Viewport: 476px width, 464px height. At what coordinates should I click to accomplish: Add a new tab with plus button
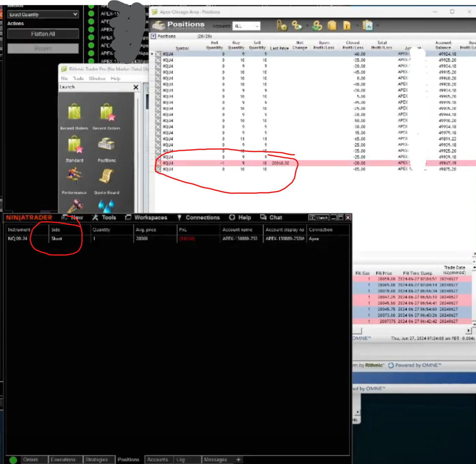(239, 460)
